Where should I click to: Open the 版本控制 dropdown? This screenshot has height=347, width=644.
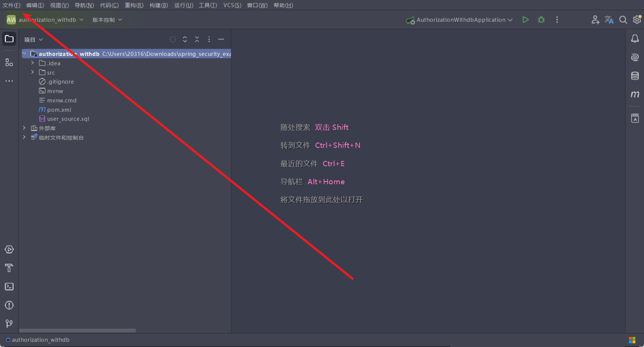(x=107, y=20)
